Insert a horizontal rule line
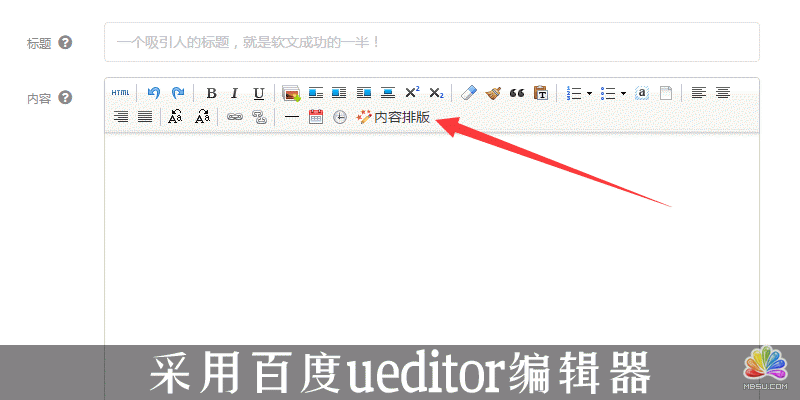 click(292, 117)
